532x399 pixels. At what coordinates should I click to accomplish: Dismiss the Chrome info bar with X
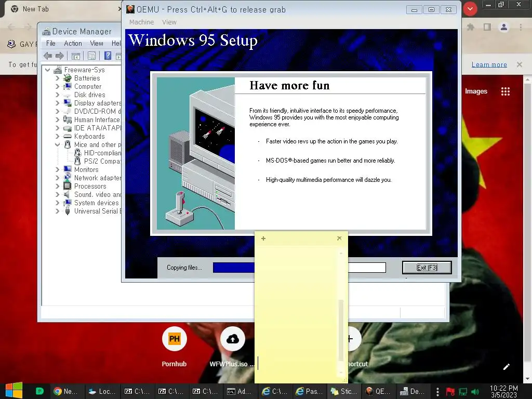point(519,64)
